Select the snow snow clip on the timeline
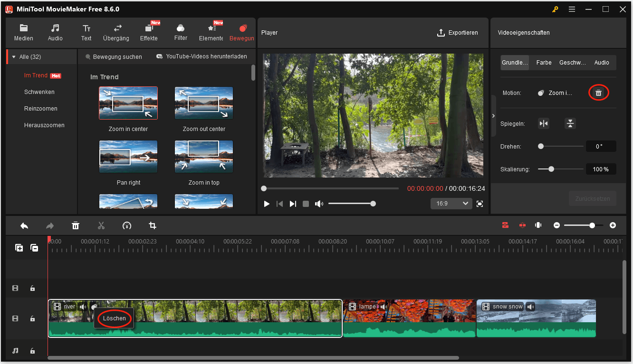633x364 pixels. [x=536, y=318]
